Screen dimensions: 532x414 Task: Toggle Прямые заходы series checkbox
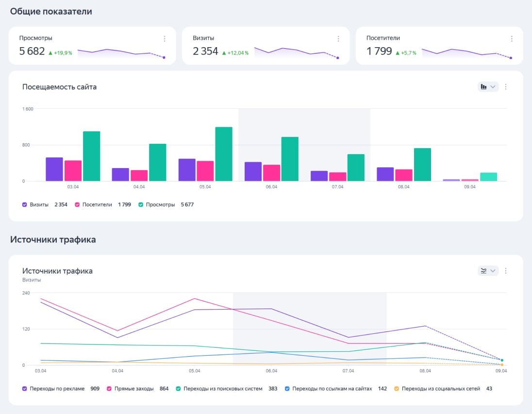coord(110,389)
